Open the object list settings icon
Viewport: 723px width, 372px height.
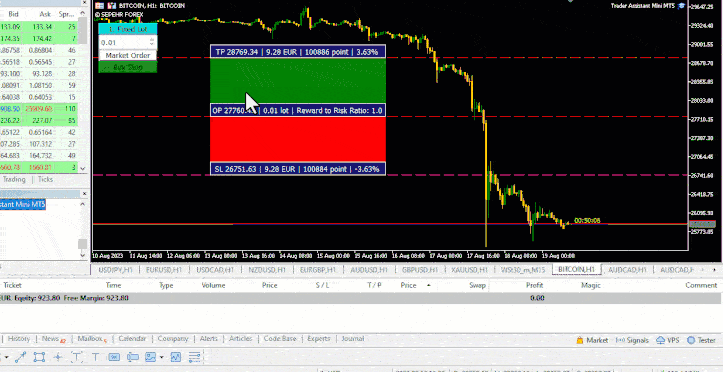pyautogui.click(x=195, y=357)
